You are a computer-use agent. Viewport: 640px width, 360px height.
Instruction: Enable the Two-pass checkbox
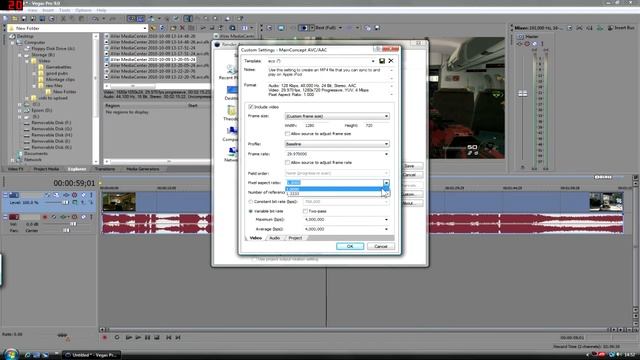click(305, 211)
